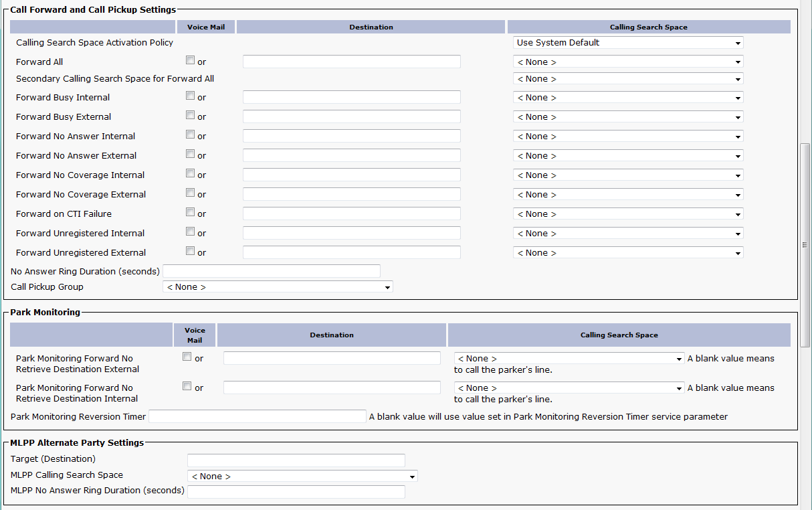Click Park Monitoring Reversion Timer field
Viewport: 812px width, 510px height.
257,416
